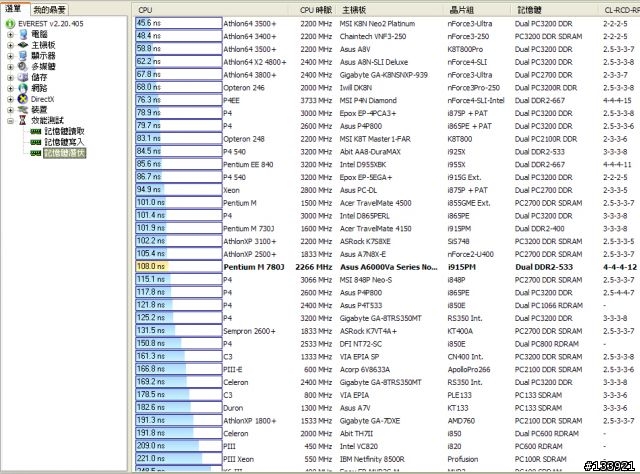Image resolution: width=640 pixels, height=474 pixels.
Task: Click the memory write (記憶體寫入) chip icon
Action: [36, 142]
